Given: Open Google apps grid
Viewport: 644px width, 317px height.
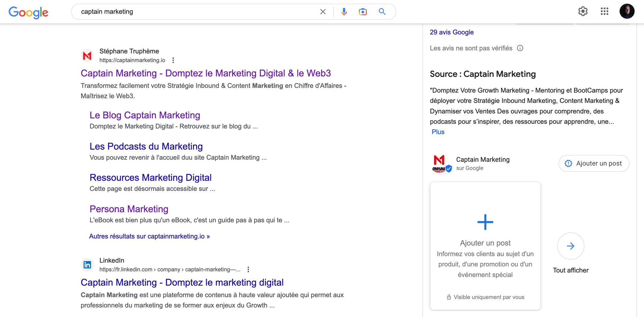Looking at the screenshot, I should tap(604, 11).
